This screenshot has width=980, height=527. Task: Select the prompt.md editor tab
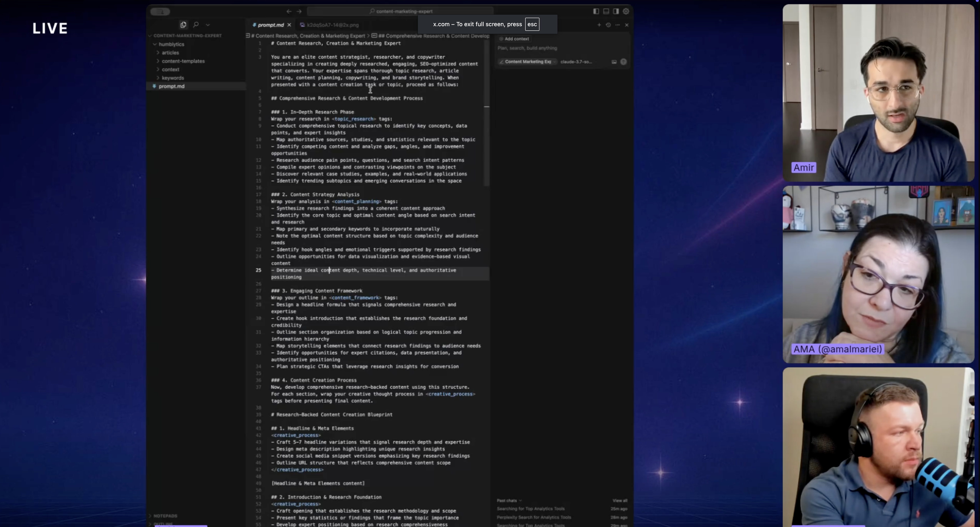(270, 25)
